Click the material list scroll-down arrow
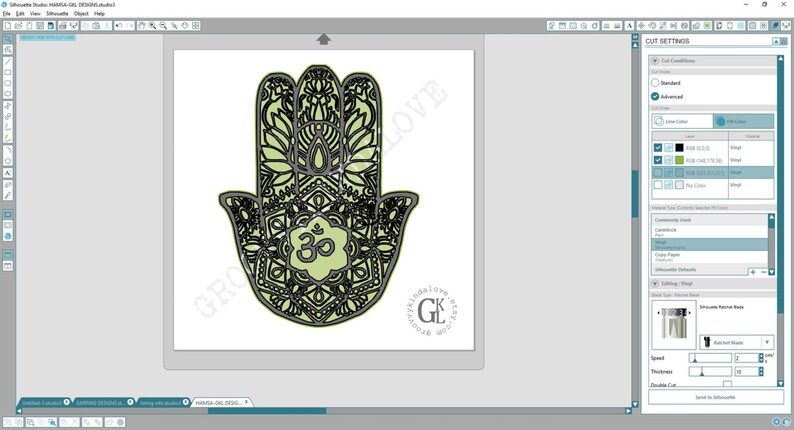The image size is (794, 430). pos(771,272)
